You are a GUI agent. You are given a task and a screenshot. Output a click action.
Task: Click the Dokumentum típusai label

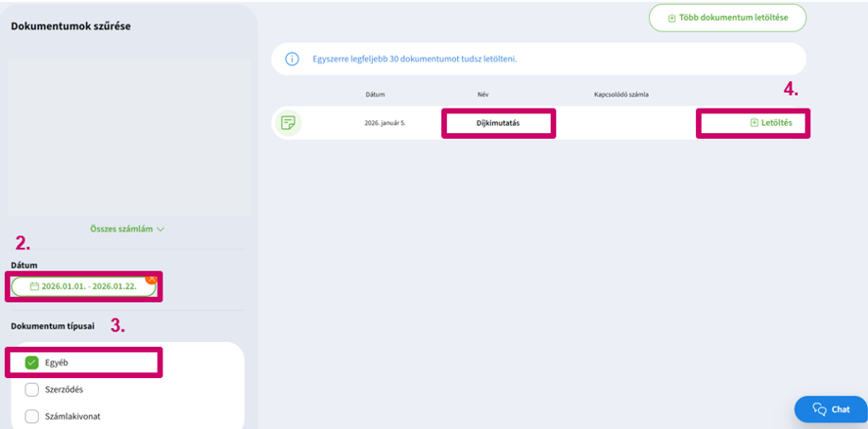53,326
